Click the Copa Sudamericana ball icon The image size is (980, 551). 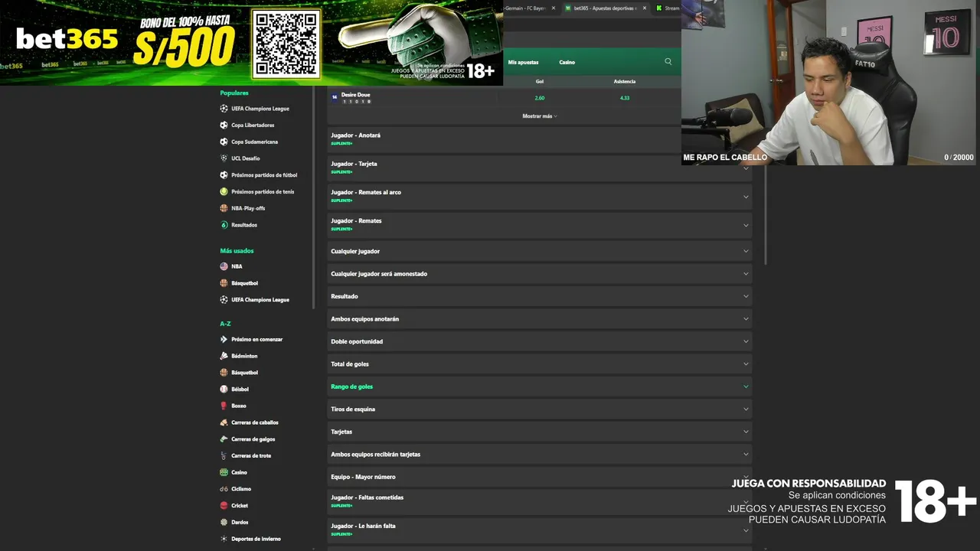point(224,142)
